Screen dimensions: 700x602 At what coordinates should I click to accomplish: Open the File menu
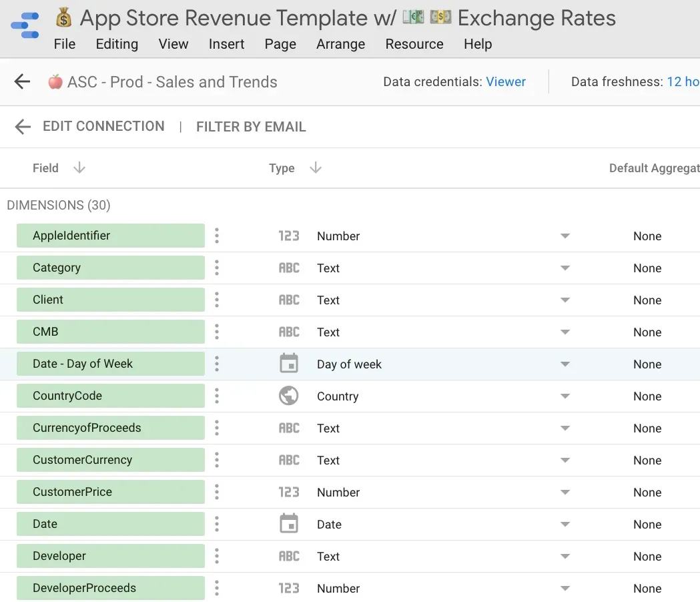click(x=65, y=44)
